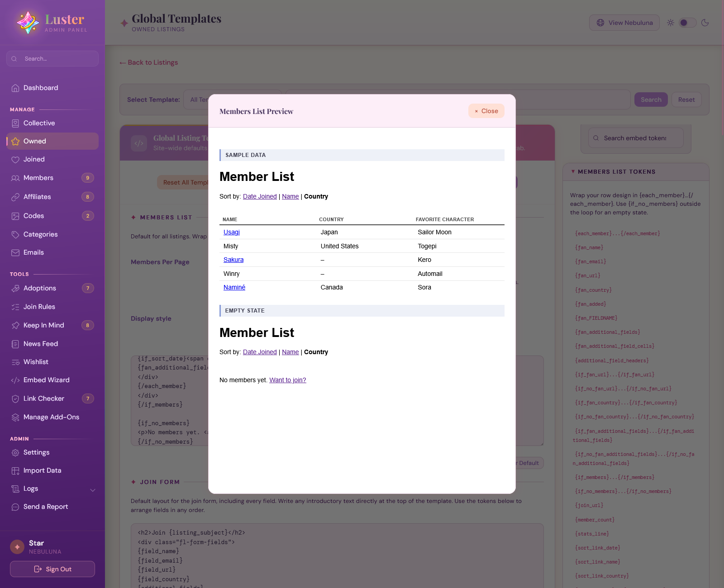Image resolution: width=724 pixels, height=588 pixels.
Task: Click the Adoptions icon
Action: [15, 288]
